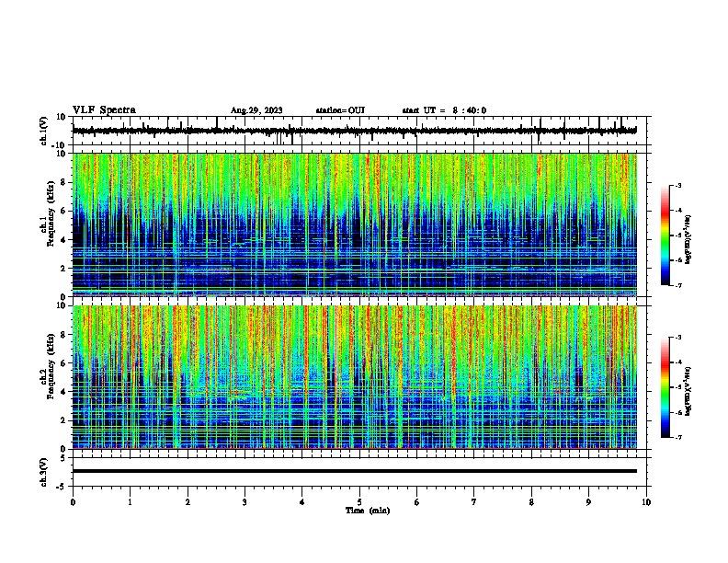Click the "VLF Spectra" plot title
This screenshot has height=563, width=728.
click(x=104, y=110)
